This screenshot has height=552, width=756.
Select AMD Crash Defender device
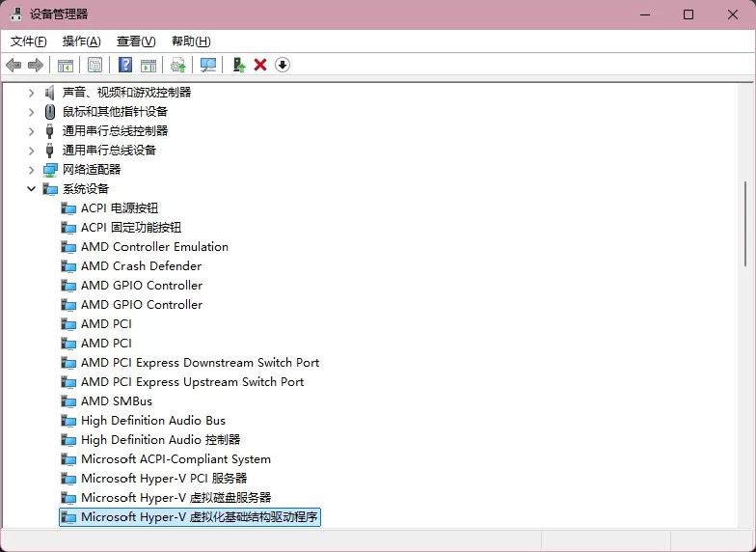pos(141,266)
